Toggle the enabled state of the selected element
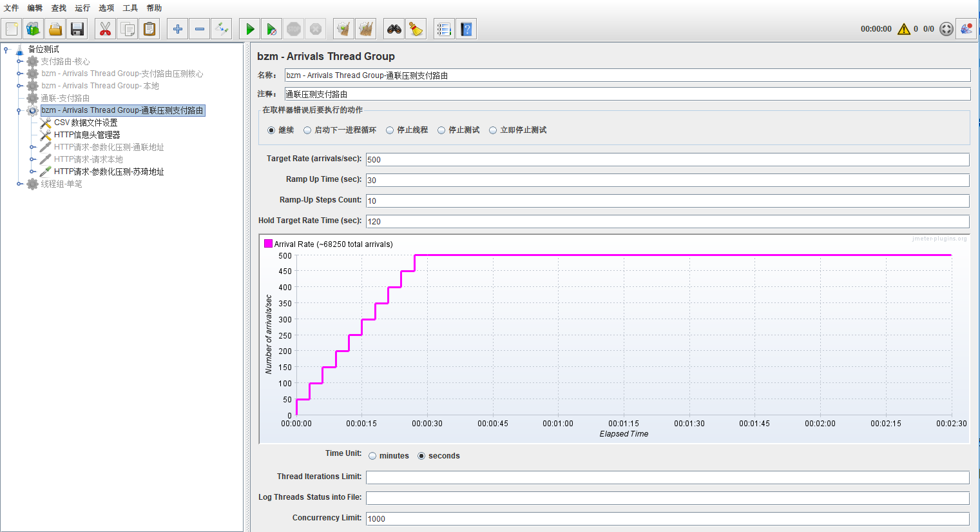The height and width of the screenshot is (532, 980). (x=222, y=29)
